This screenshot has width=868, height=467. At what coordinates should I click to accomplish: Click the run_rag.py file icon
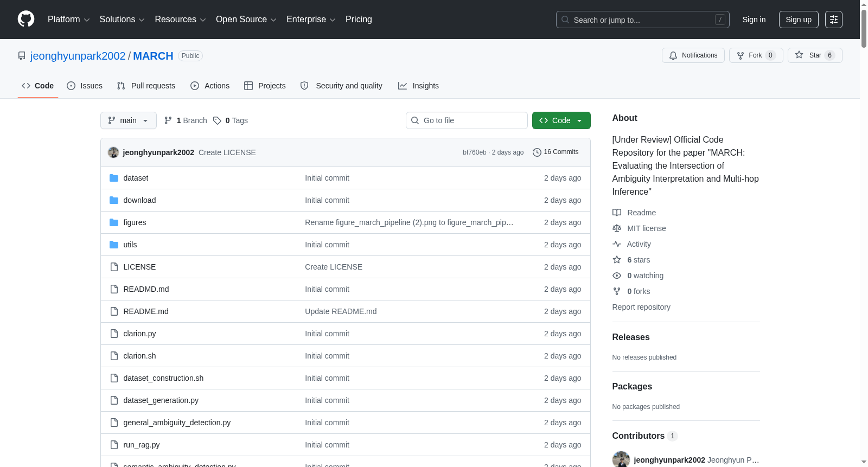tap(114, 445)
